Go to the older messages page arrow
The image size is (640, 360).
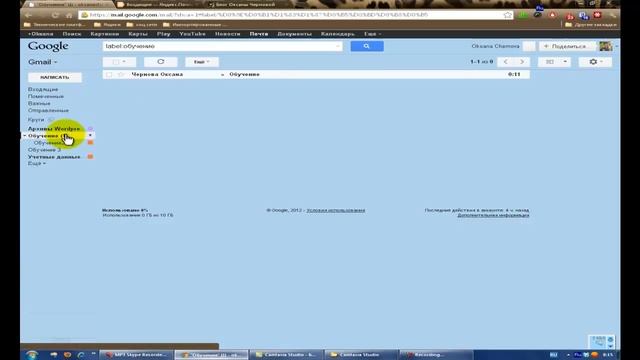[x=522, y=62]
